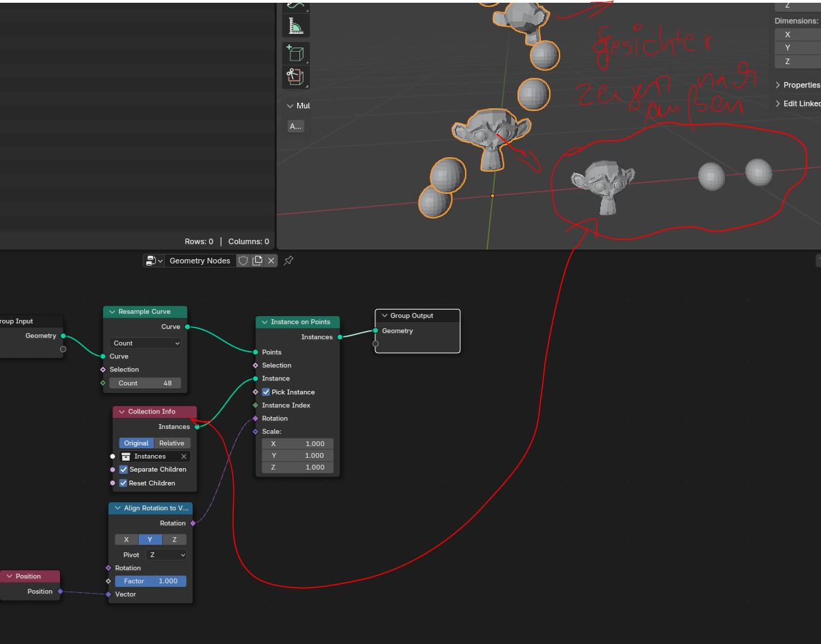
Task: Disable Separate Children option
Action: tap(123, 470)
